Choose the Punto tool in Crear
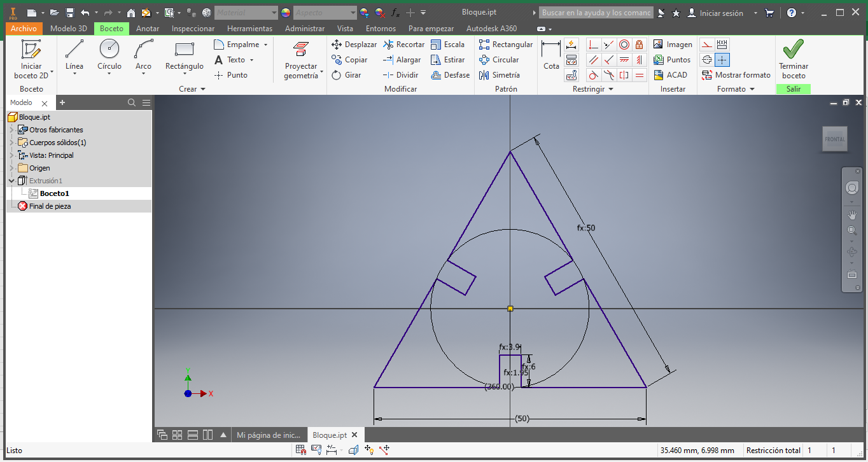 click(x=231, y=75)
